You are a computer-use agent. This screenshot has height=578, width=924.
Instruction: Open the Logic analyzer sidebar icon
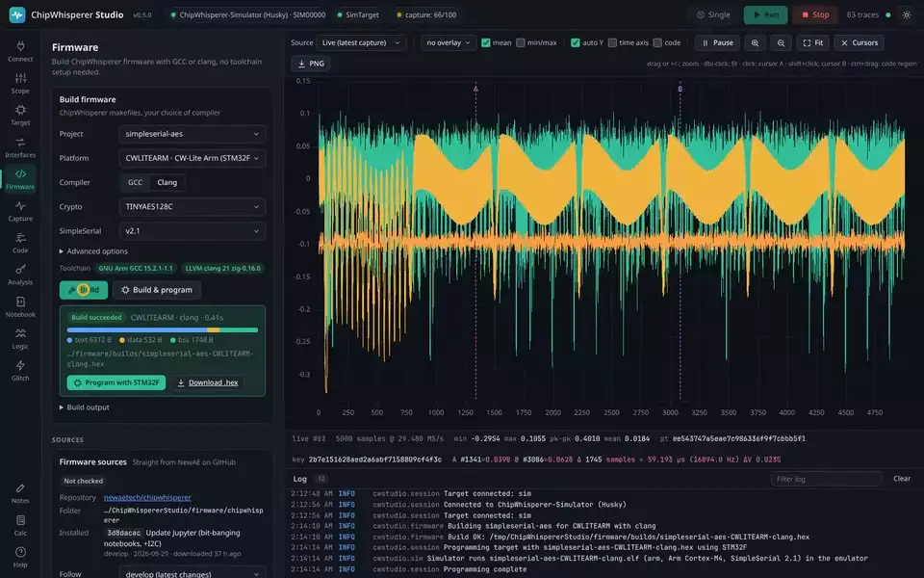pyautogui.click(x=20, y=338)
